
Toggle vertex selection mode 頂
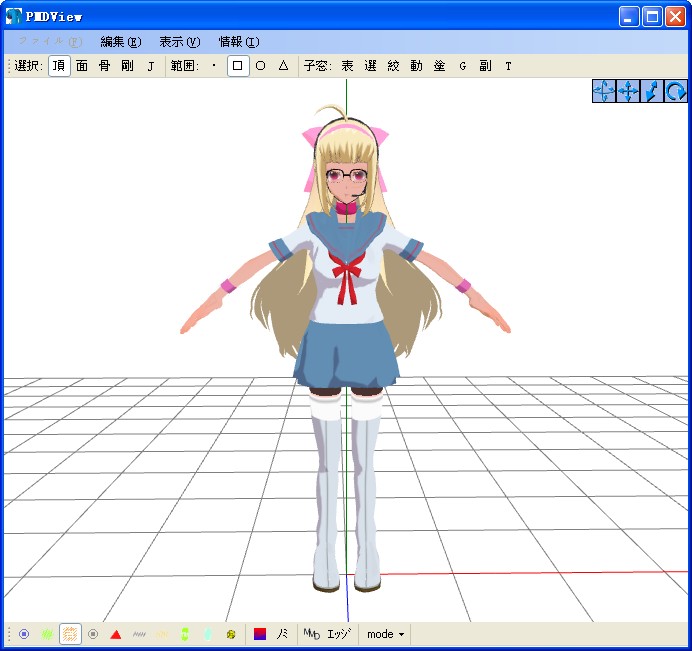(59, 66)
